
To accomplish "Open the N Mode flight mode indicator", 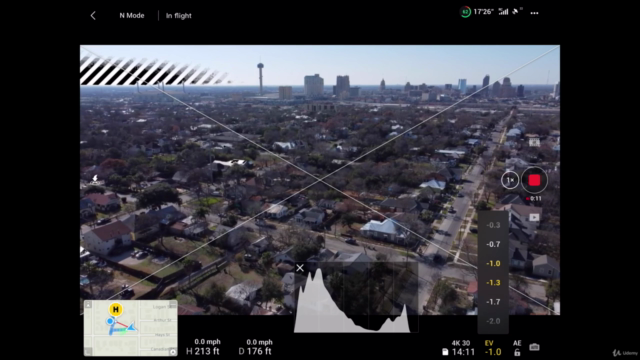I will tap(132, 16).
